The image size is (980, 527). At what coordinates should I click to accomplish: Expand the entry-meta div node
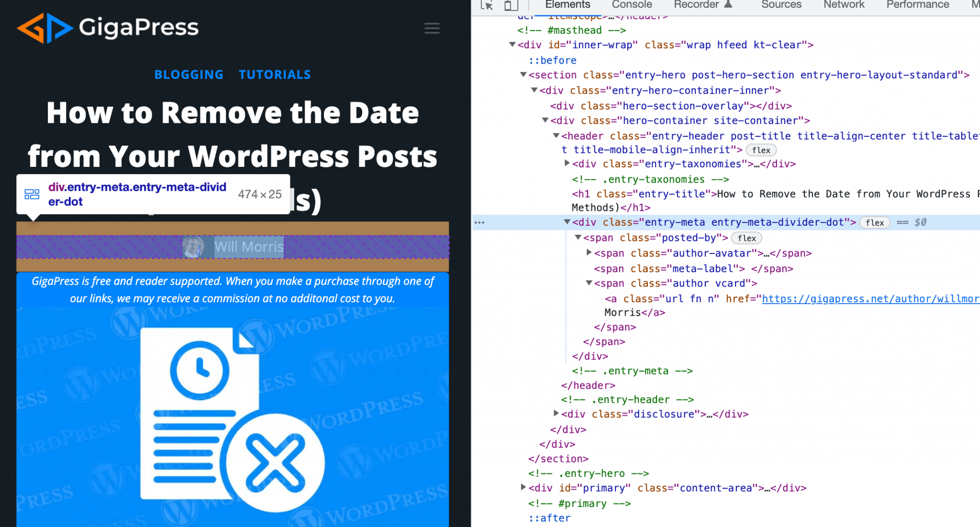point(566,222)
